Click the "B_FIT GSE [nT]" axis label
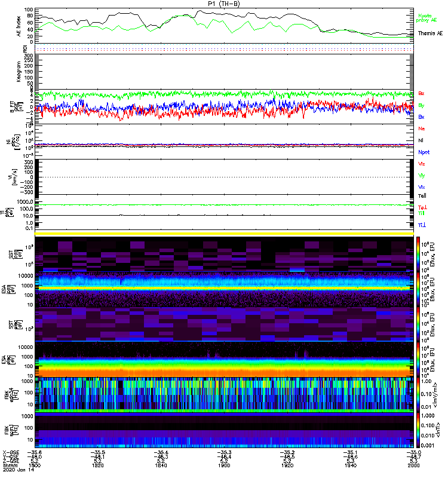Viewport: 448px width, 478px height. pos(16,107)
